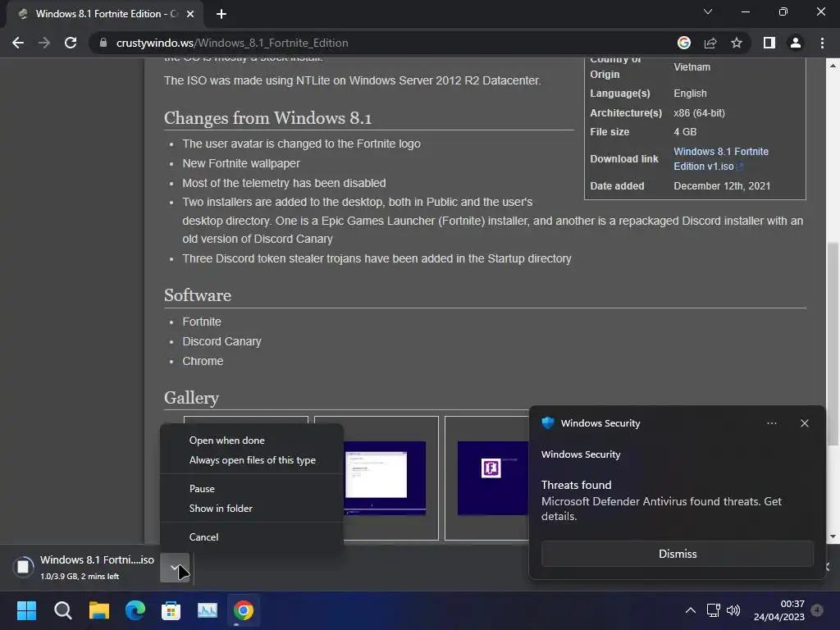Close the Windows Security toast
840x630 pixels.
(804, 423)
